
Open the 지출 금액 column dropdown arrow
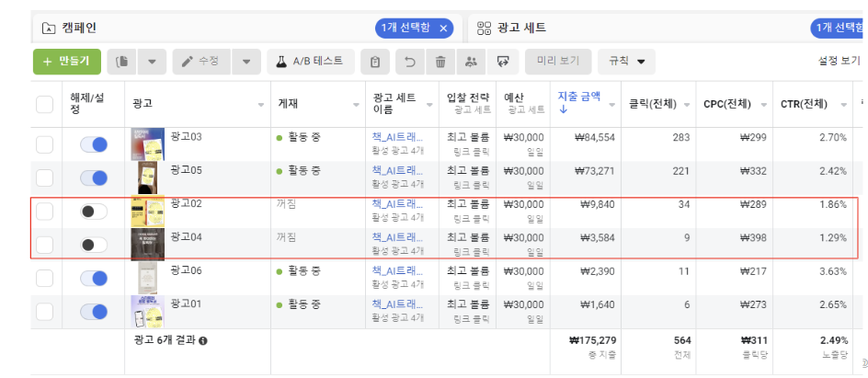pyautogui.click(x=611, y=105)
